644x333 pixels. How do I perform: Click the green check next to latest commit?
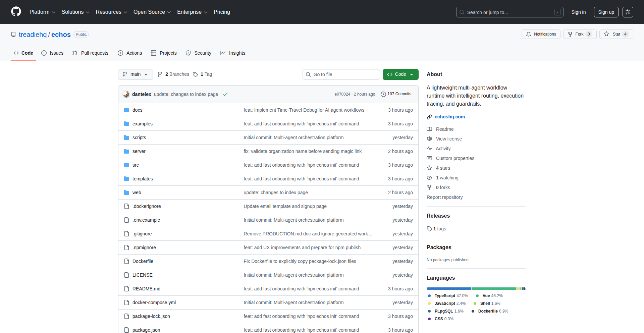pyautogui.click(x=225, y=94)
